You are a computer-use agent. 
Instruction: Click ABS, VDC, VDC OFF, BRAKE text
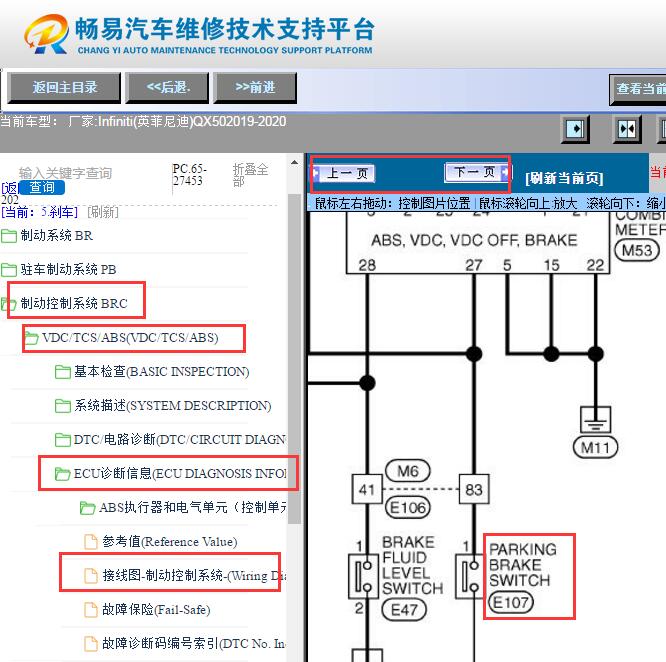click(474, 240)
